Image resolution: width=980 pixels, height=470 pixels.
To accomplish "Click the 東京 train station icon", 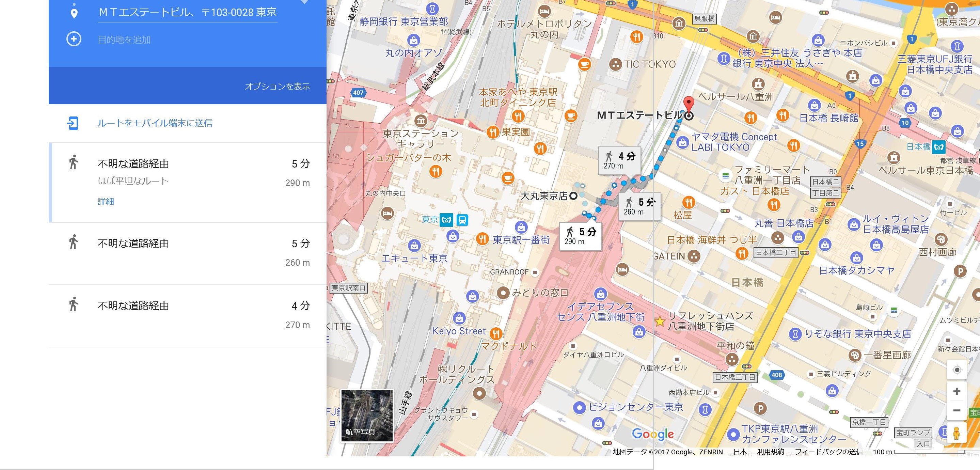I will coord(462,220).
